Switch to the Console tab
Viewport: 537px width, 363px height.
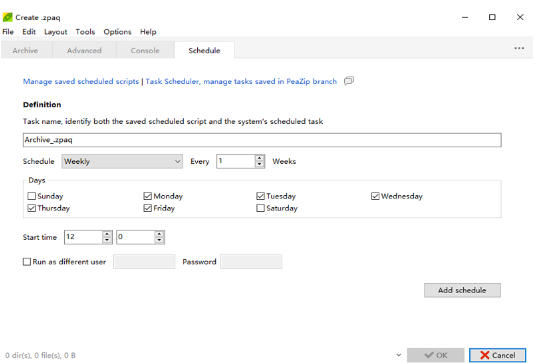click(x=145, y=50)
